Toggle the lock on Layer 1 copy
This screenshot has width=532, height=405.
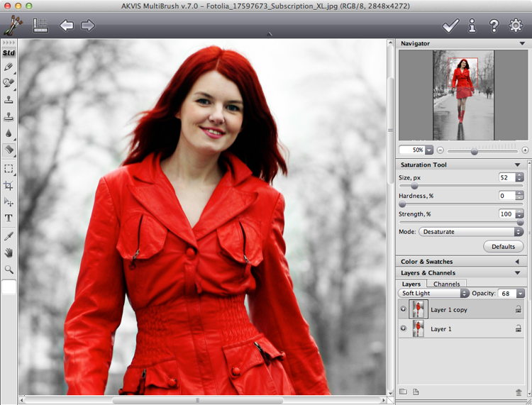(x=519, y=309)
